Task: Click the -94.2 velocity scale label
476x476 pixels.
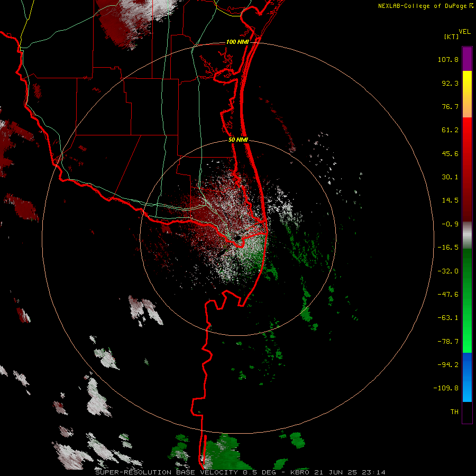Action: [x=448, y=364]
